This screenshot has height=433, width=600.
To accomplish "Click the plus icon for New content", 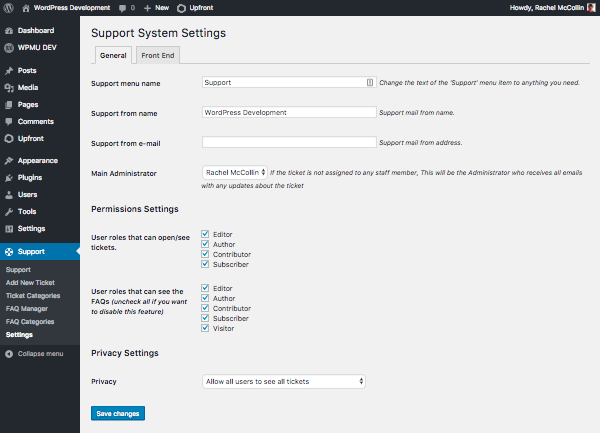I will click(x=147, y=8).
